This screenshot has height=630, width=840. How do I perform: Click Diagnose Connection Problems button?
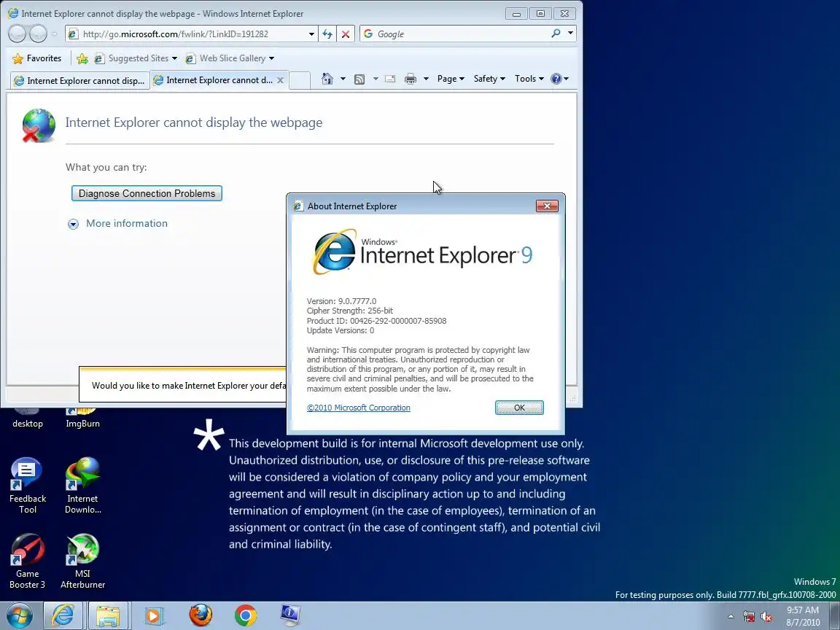pyautogui.click(x=147, y=193)
